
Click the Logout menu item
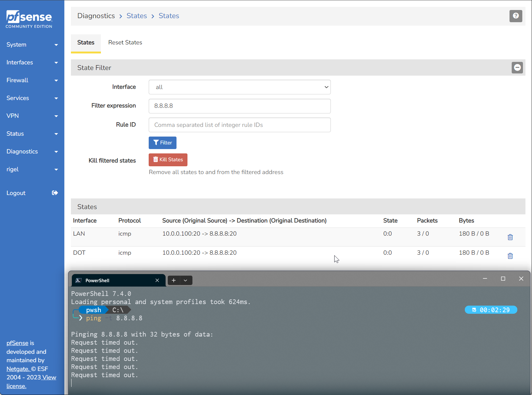click(x=32, y=193)
